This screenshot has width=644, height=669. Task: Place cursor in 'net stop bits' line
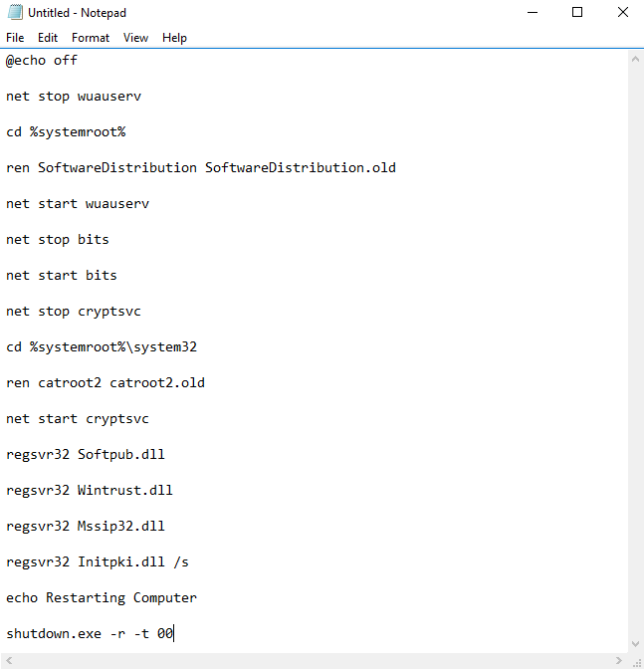[x=58, y=239]
